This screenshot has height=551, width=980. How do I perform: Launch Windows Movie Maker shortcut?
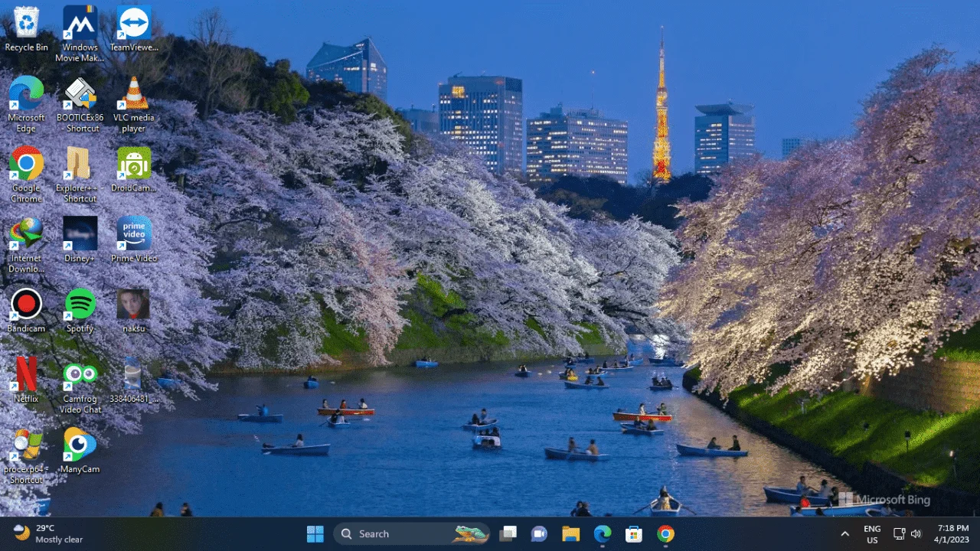point(80,34)
